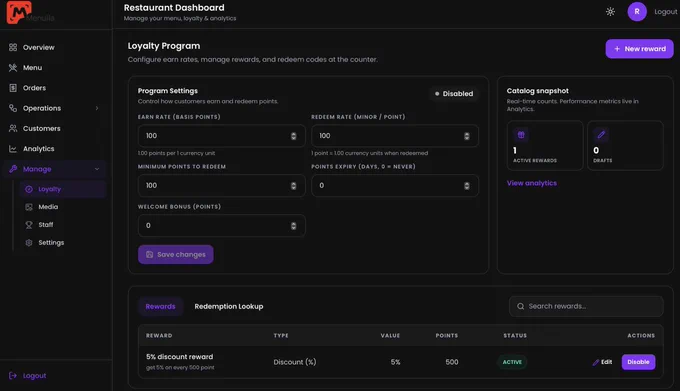
Task: Click the Drafts count card
Action: pyautogui.click(x=625, y=146)
